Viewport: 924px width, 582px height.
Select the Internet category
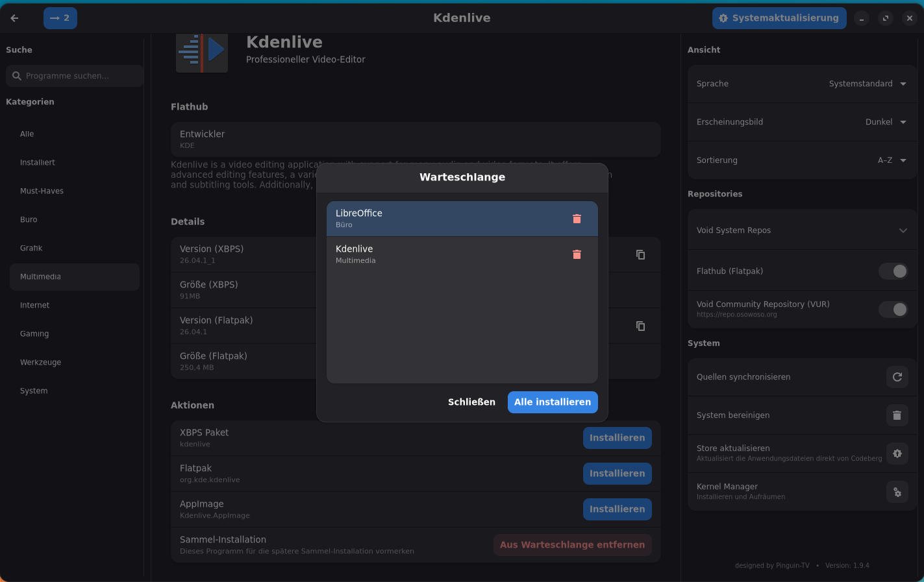75,306
